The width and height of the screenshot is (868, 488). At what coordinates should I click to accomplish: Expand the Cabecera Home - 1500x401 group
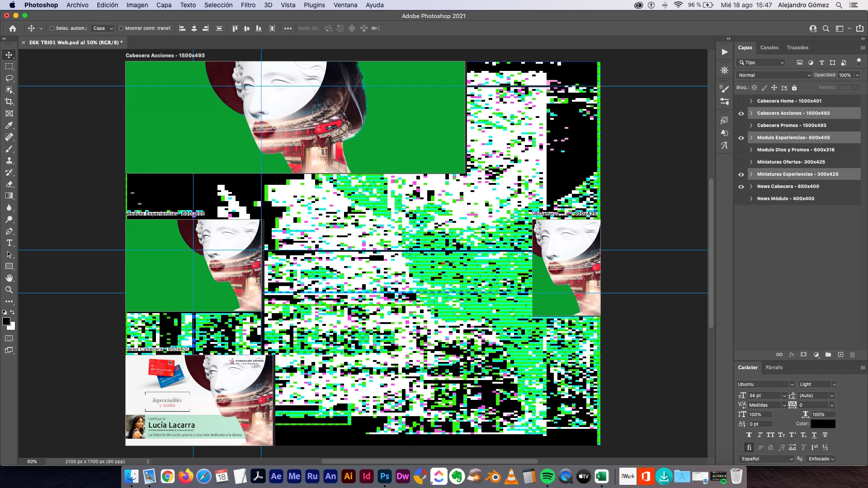[751, 101]
